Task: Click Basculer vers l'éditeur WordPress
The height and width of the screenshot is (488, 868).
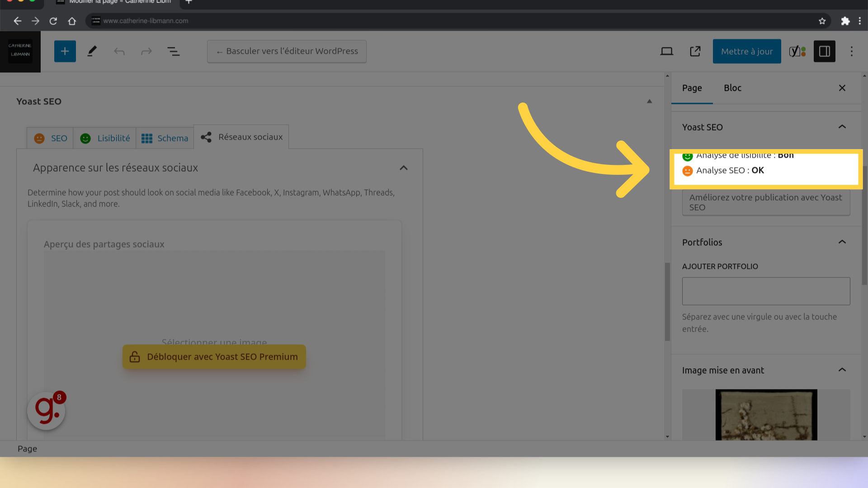Action: 287,52
